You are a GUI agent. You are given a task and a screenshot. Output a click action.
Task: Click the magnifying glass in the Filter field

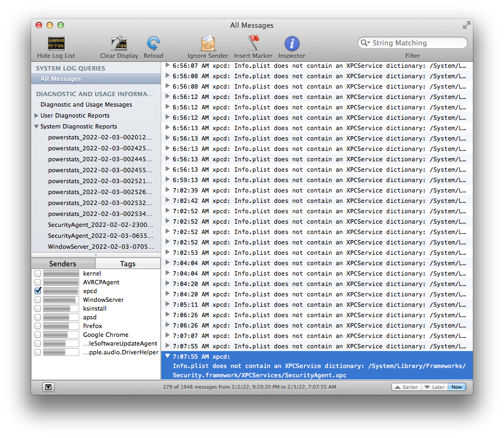click(365, 43)
